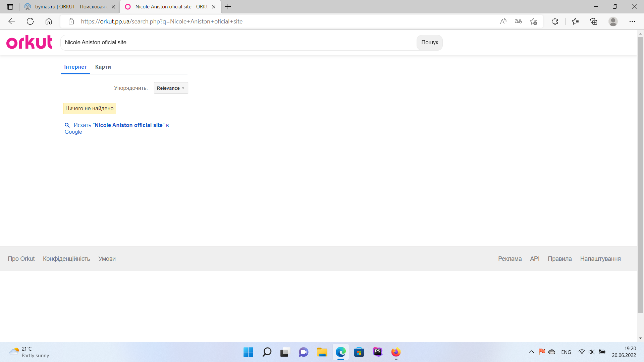The height and width of the screenshot is (362, 644).
Task: Expand the Relevance sort dropdown
Action: click(x=171, y=88)
